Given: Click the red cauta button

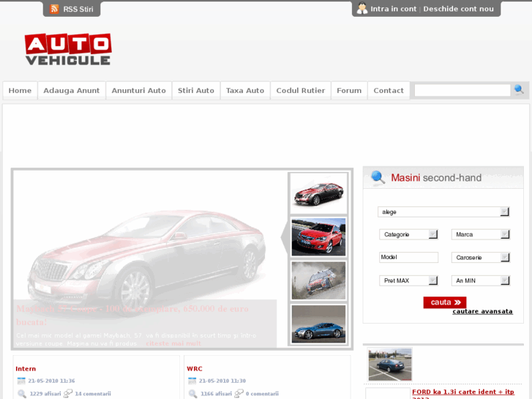Looking at the screenshot, I should [445, 302].
